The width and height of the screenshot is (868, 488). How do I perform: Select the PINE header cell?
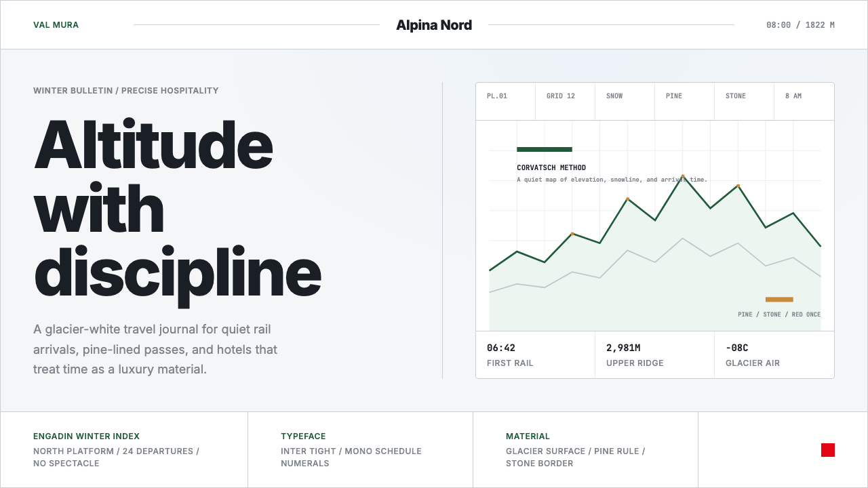pyautogui.click(x=685, y=102)
